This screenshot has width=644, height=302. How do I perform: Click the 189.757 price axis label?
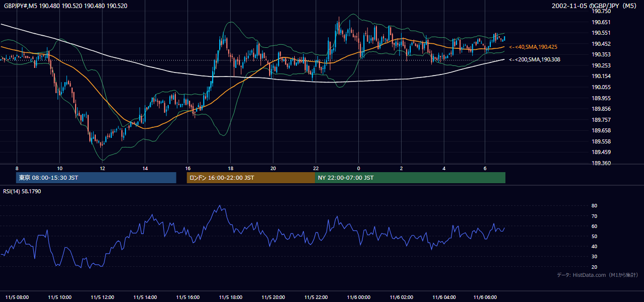pyautogui.click(x=601, y=120)
